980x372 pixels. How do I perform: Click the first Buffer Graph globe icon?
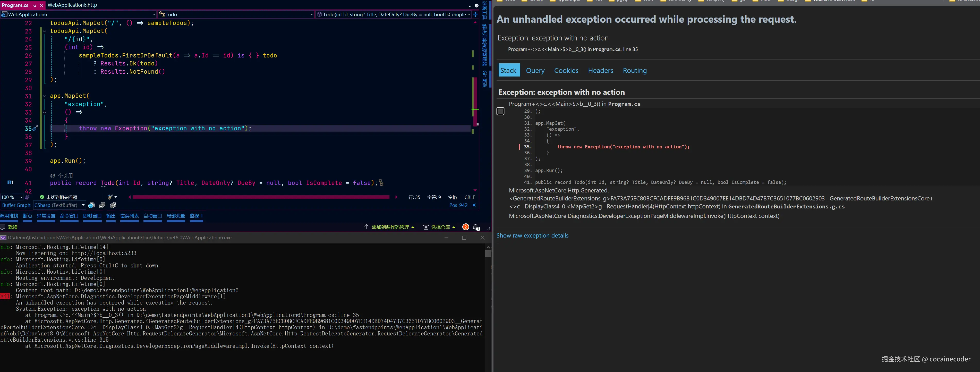(91, 205)
